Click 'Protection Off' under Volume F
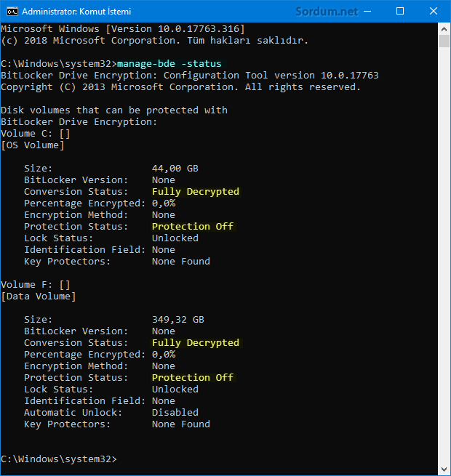This screenshot has height=476, width=451. (x=193, y=378)
